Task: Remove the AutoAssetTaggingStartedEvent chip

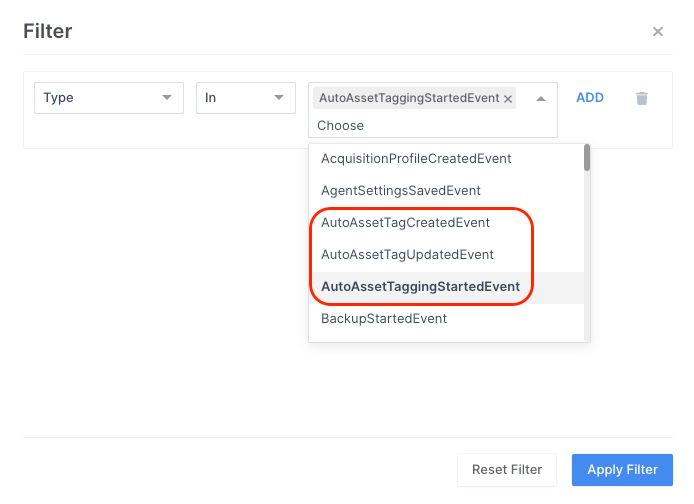Action: (x=508, y=98)
